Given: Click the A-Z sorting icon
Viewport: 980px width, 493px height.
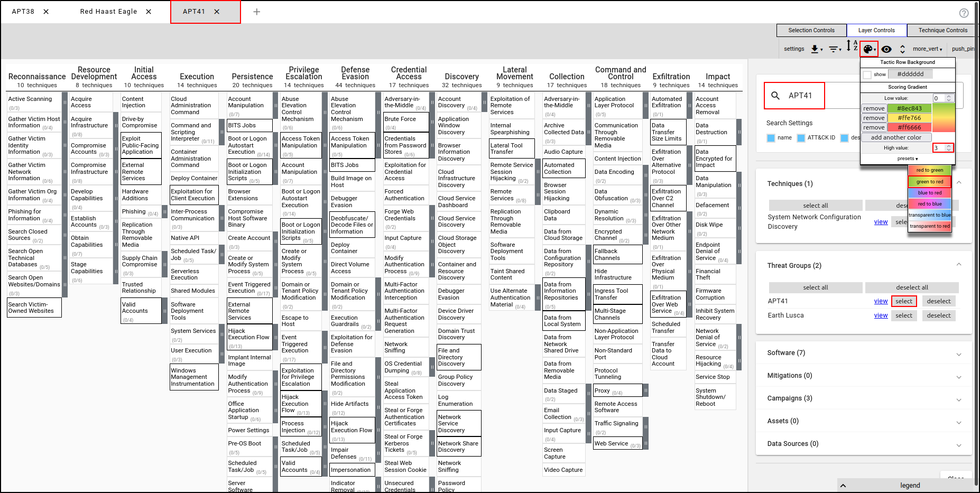Looking at the screenshot, I should point(852,46).
